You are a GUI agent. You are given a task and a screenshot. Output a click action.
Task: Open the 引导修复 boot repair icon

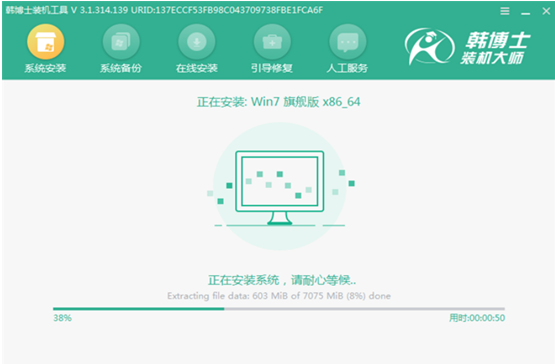point(272,42)
